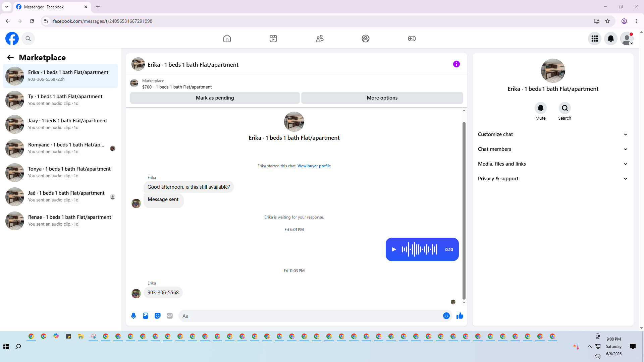Image resolution: width=644 pixels, height=362 pixels.
Task: Open Tonya conversation in the list
Action: pyautogui.click(x=60, y=173)
